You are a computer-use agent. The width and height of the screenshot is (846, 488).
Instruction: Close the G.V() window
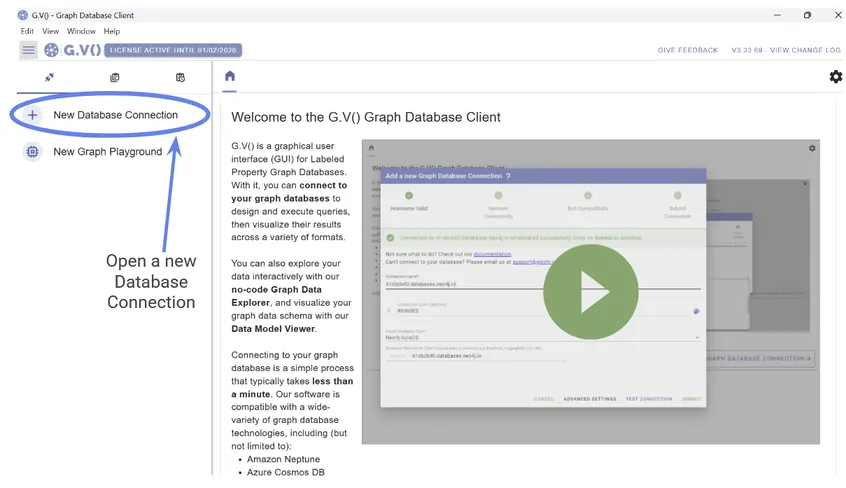838,15
